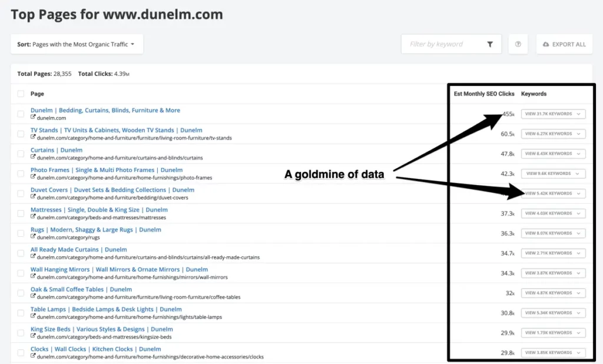Open external link icon for kingsize-beds URL

33,336
